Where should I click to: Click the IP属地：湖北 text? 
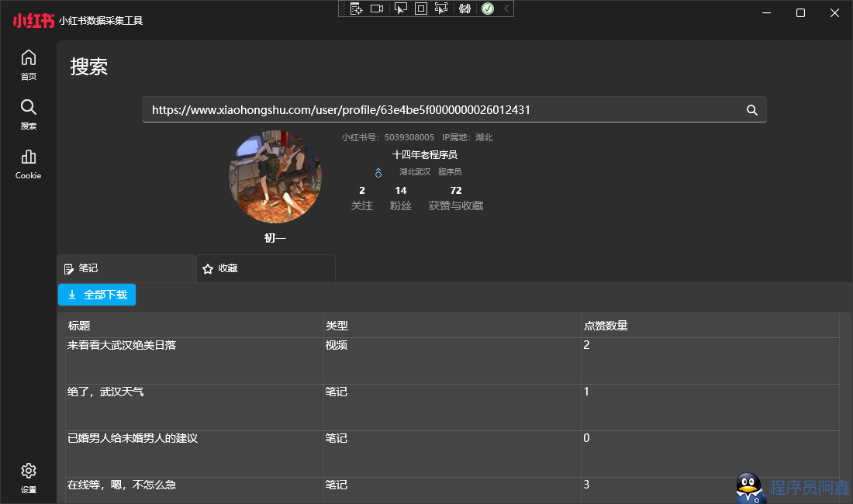pyautogui.click(x=468, y=137)
